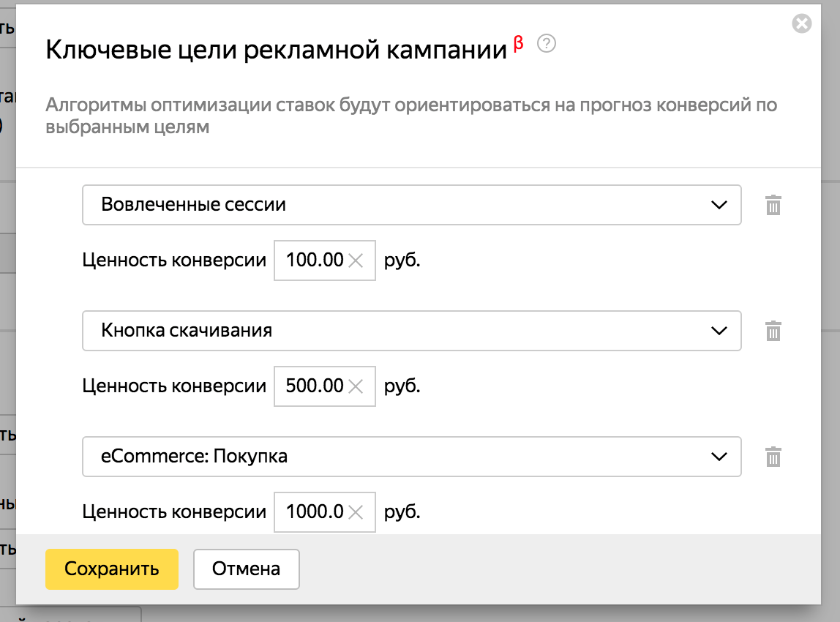Focus the 1000.0 conversion value input
Screen dimensions: 840x622
(x=312, y=512)
